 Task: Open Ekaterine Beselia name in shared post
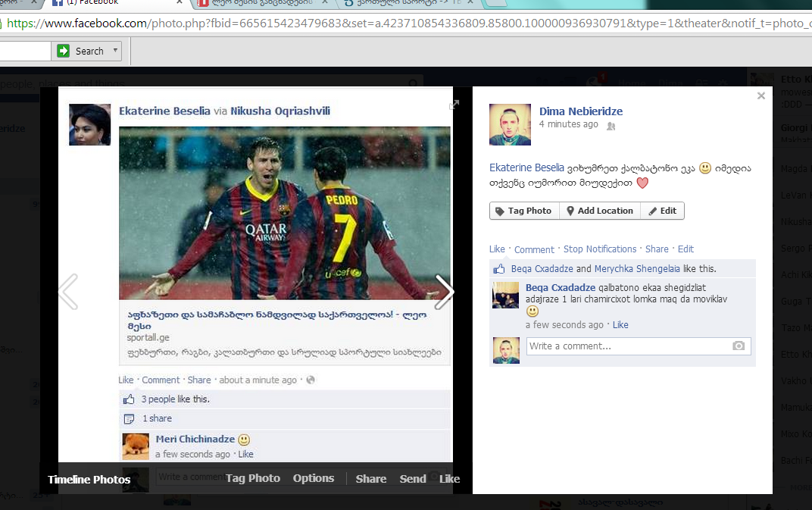[164, 111]
